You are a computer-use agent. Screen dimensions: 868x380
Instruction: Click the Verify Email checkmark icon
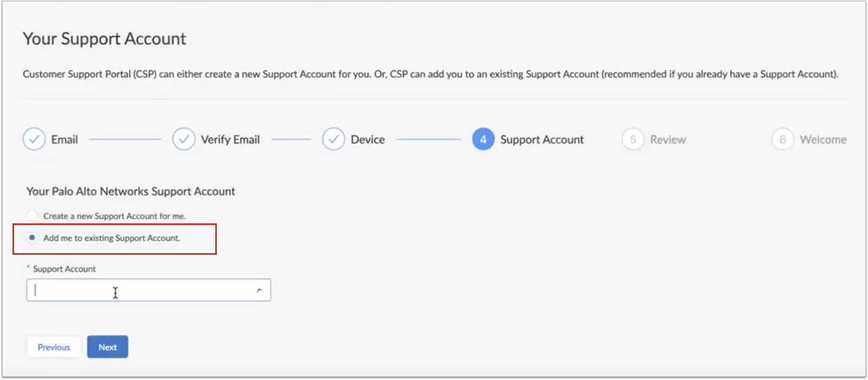click(184, 139)
